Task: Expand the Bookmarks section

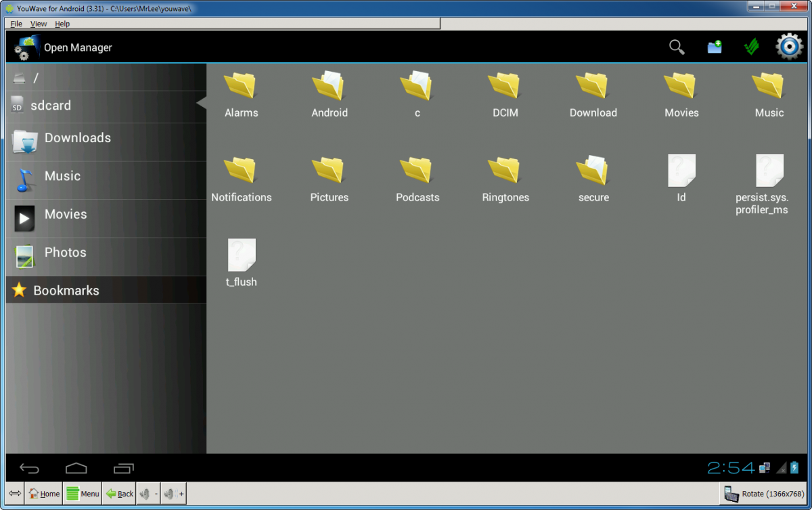Action: coord(66,291)
